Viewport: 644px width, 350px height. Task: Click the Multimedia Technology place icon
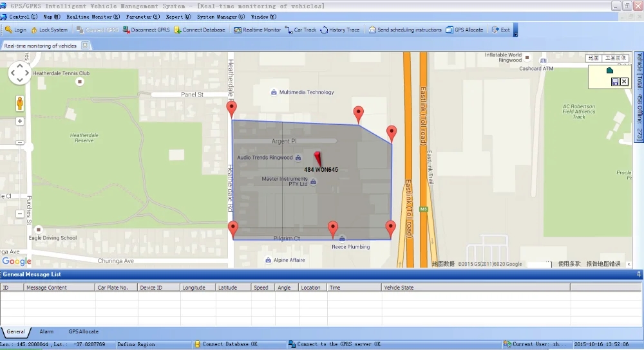pos(274,92)
